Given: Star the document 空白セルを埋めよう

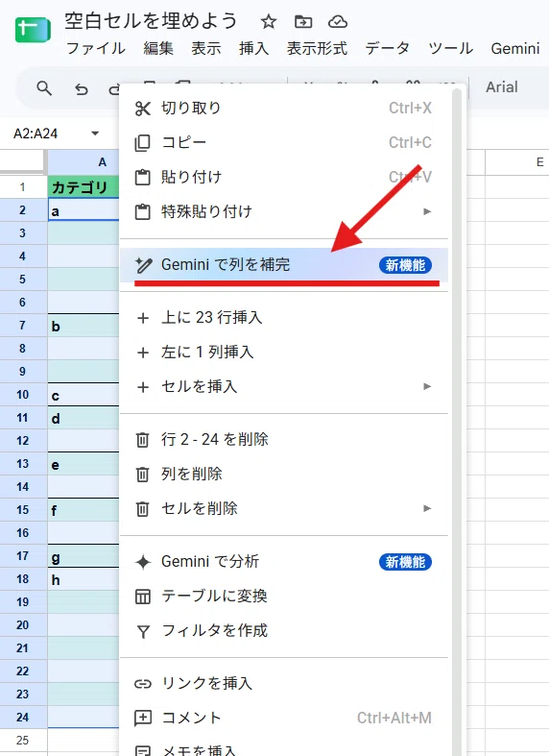Looking at the screenshot, I should click(x=268, y=22).
